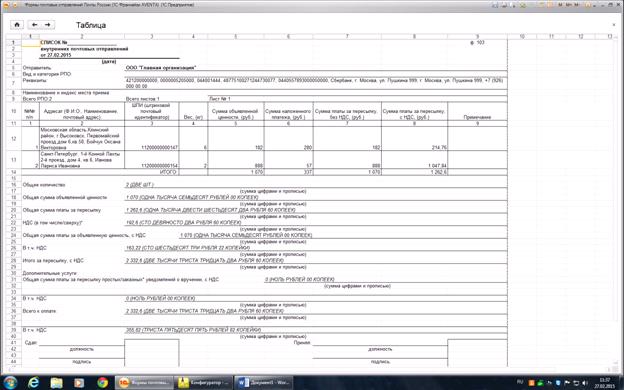Click the Санкт-Петербург address cell
624x390 pixels.
pyautogui.click(x=82, y=160)
